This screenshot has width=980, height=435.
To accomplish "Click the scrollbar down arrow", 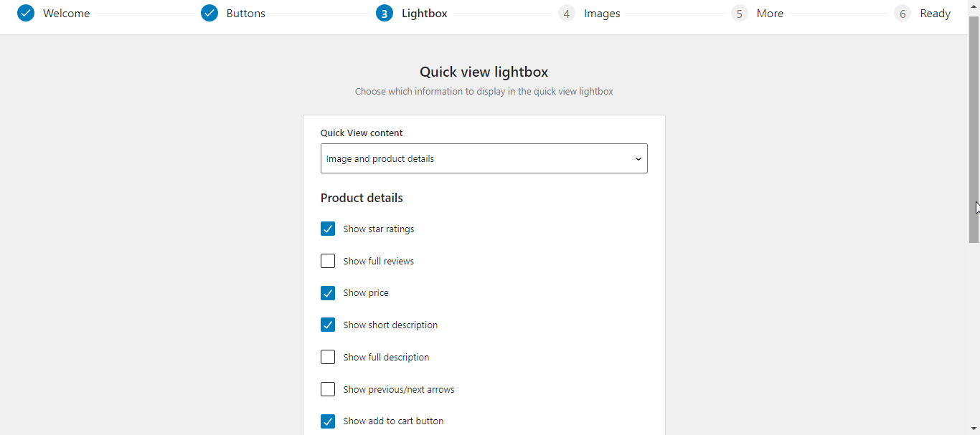I will pos(974,429).
